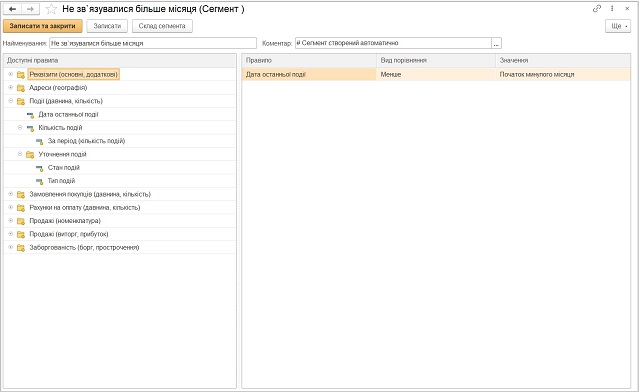Select Рахунки на оплату (давнина, кількість) row
The image size is (640, 392).
(120, 207)
